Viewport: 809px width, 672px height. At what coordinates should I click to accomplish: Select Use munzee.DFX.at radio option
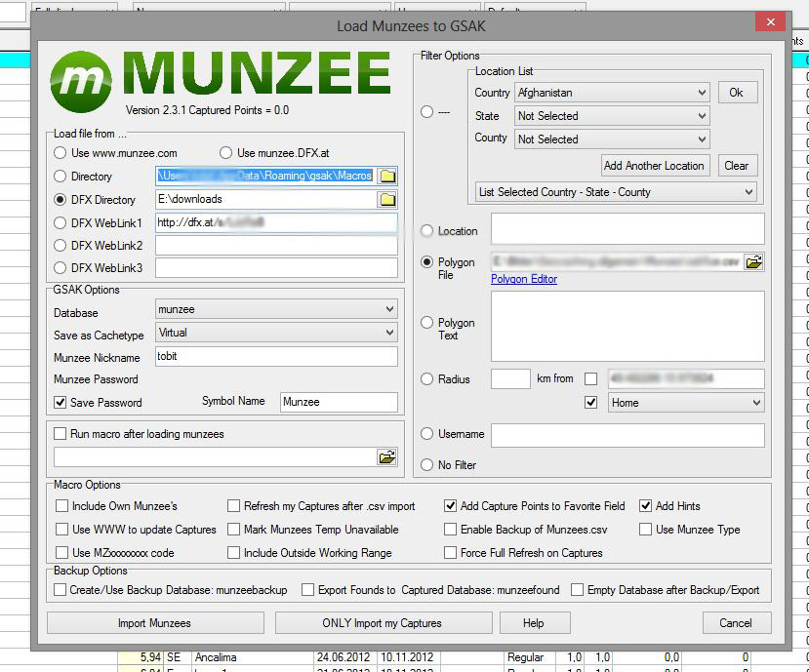(x=225, y=153)
